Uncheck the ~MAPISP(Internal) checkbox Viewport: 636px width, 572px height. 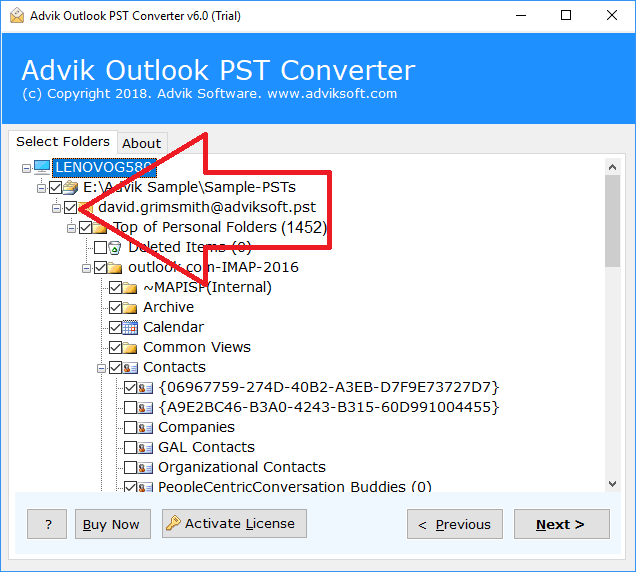pyautogui.click(x=116, y=288)
